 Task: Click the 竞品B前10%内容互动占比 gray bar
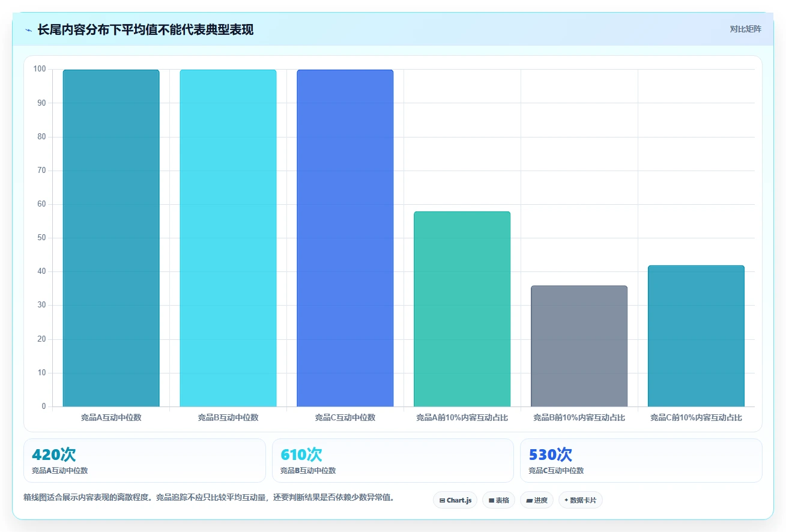pyautogui.click(x=579, y=346)
